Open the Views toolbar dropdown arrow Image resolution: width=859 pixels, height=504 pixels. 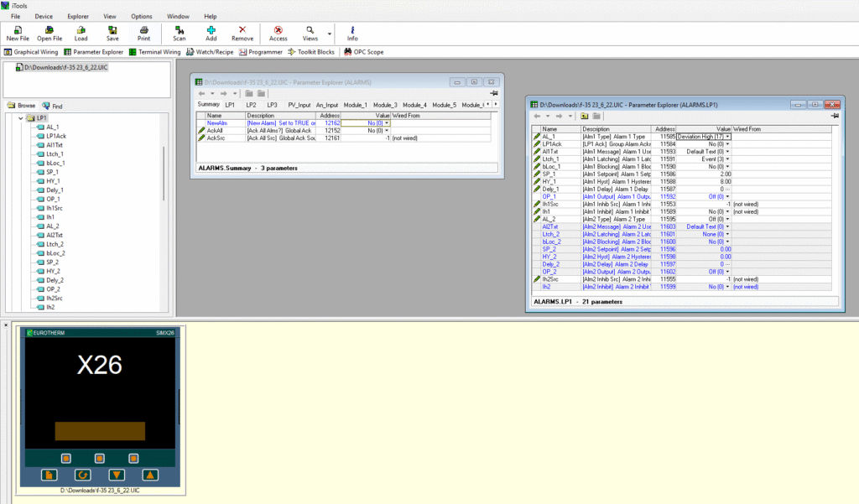click(x=329, y=35)
